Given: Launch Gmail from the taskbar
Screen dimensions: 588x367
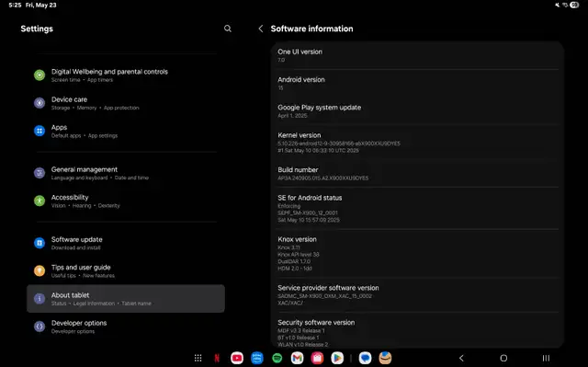Looking at the screenshot, I should (x=297, y=358).
